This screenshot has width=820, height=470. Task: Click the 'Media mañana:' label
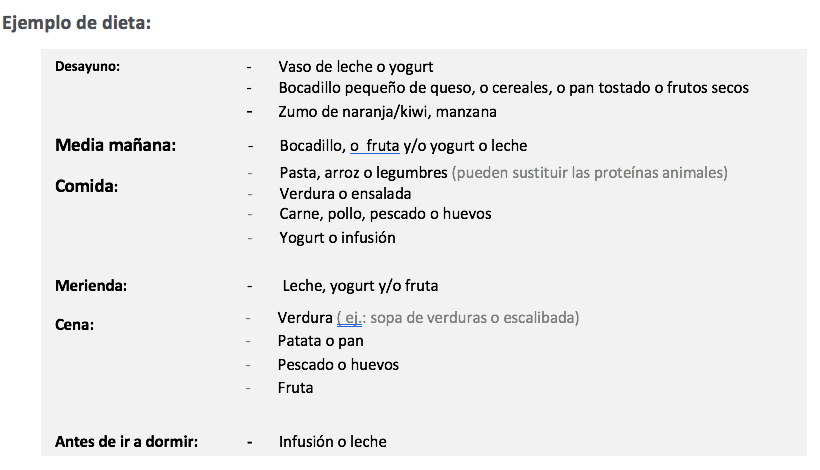(116, 145)
